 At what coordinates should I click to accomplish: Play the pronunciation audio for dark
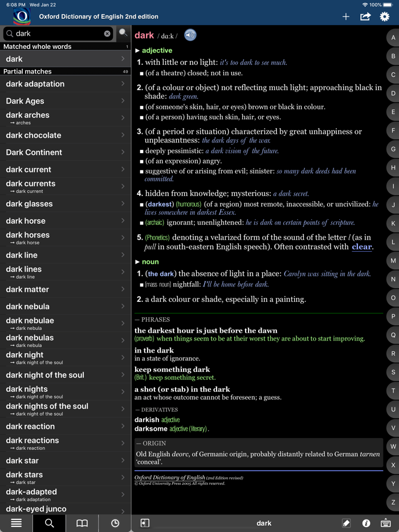pos(190,35)
